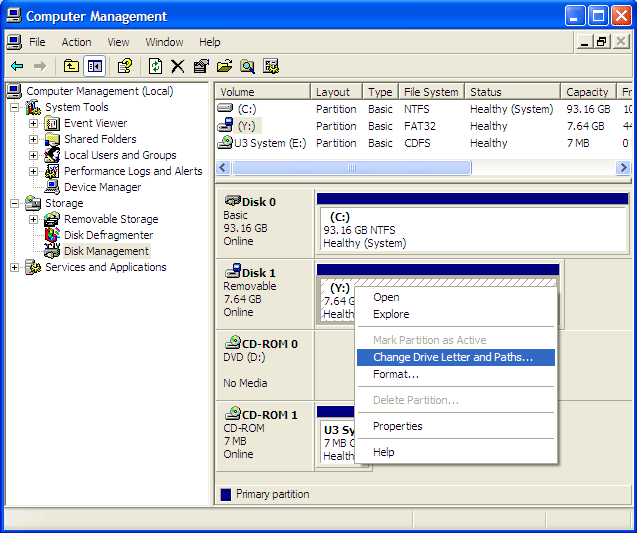Click the Properties toolbar icon
The width and height of the screenshot is (637, 533).
(x=201, y=66)
